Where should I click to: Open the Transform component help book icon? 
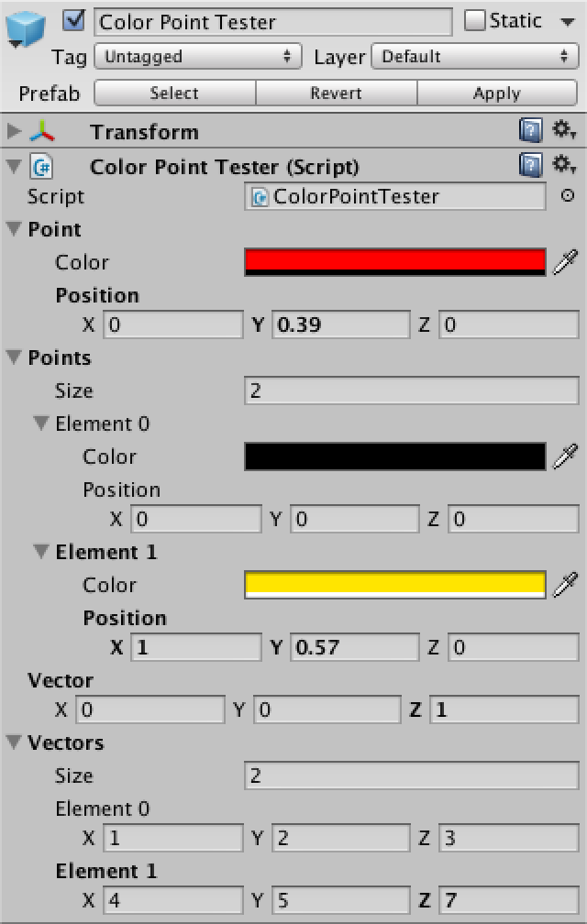(x=530, y=131)
